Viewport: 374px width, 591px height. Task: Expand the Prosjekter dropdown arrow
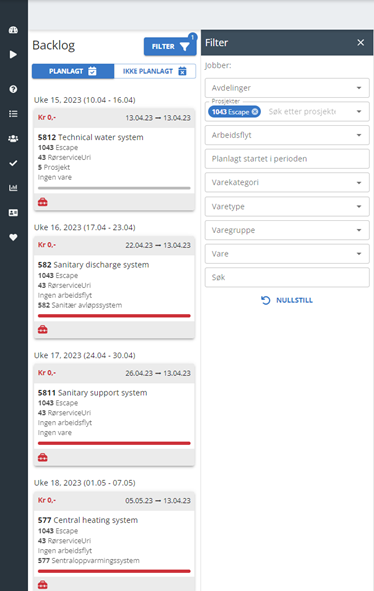[x=359, y=112]
